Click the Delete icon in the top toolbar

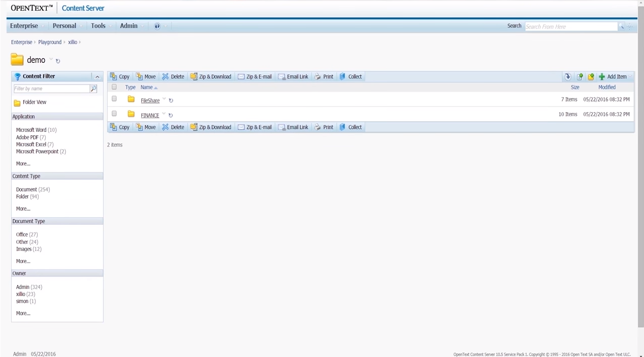point(166,76)
